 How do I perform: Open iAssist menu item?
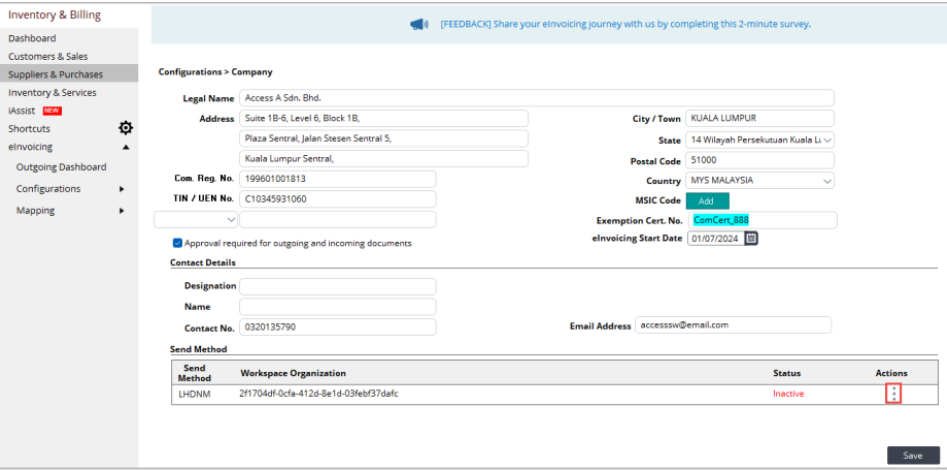21,111
